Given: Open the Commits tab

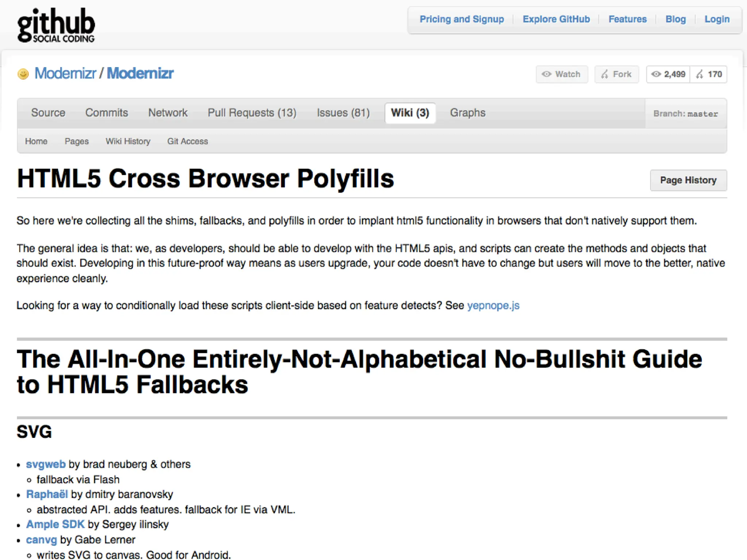Looking at the screenshot, I should pos(107,113).
